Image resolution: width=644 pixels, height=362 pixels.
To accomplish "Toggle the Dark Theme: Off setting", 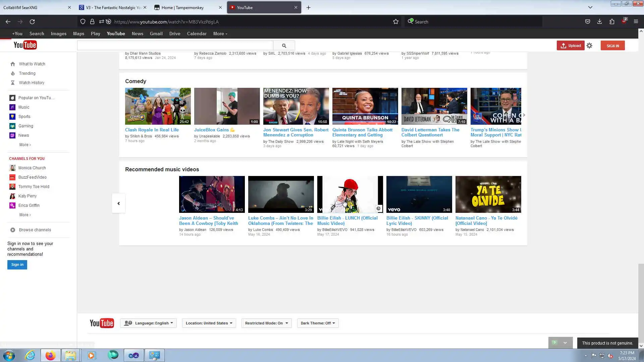I will [x=318, y=323].
